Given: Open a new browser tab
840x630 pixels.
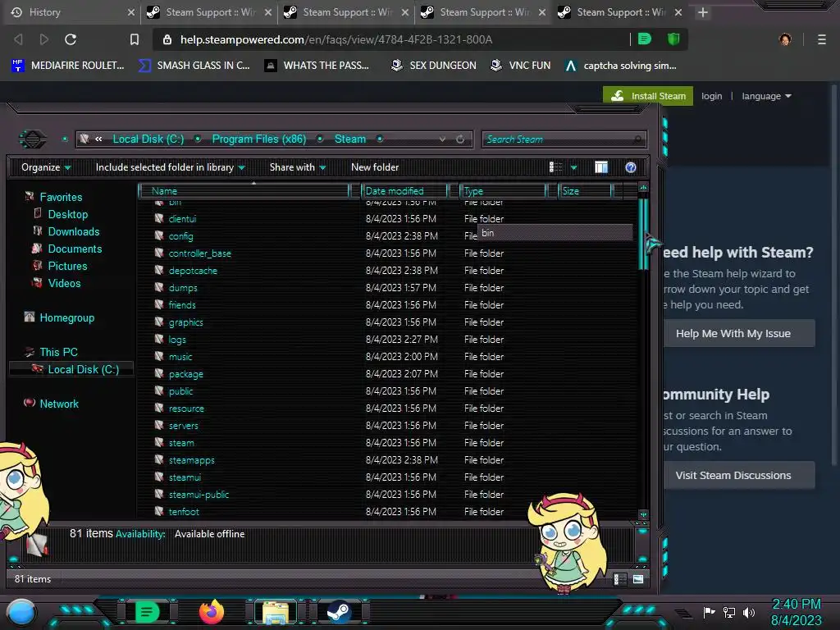Looking at the screenshot, I should [x=703, y=12].
